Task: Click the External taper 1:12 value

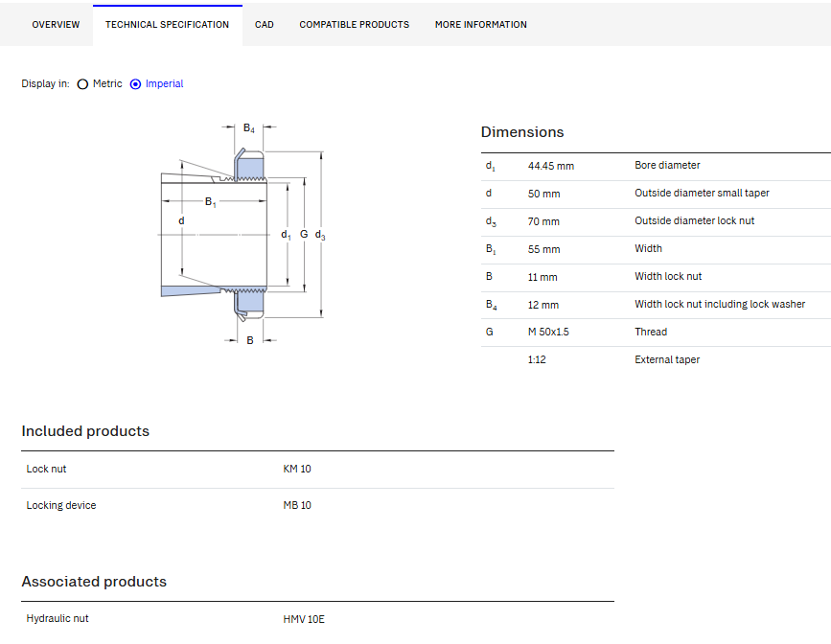Action: click(537, 360)
